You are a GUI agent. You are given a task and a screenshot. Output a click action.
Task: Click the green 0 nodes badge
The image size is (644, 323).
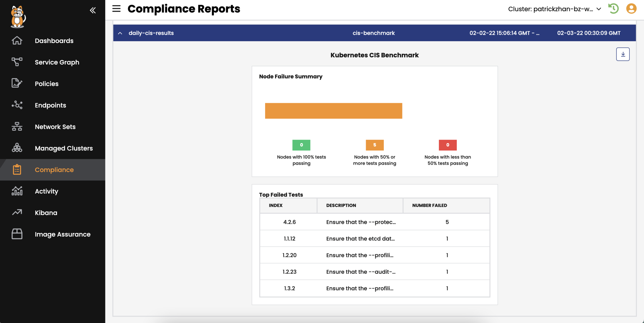tap(301, 145)
